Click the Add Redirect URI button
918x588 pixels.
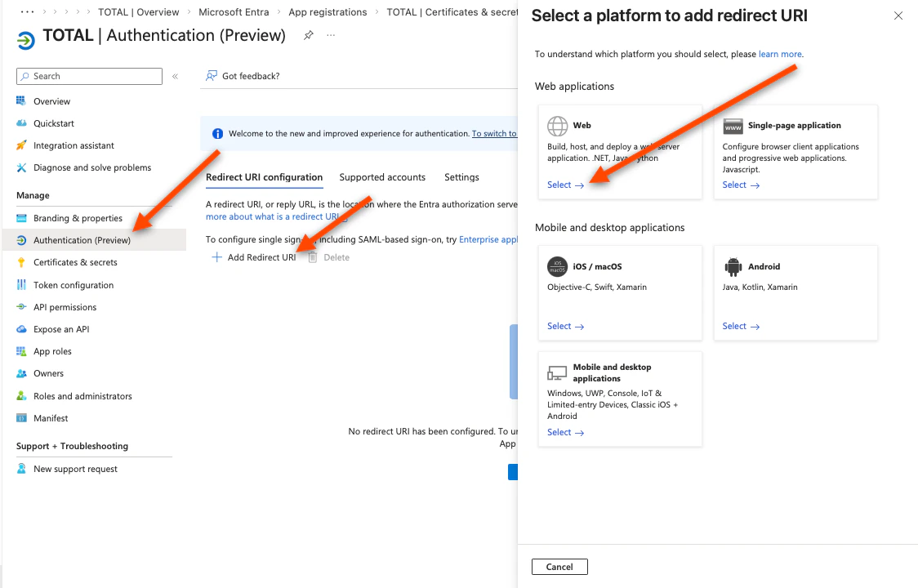point(254,257)
